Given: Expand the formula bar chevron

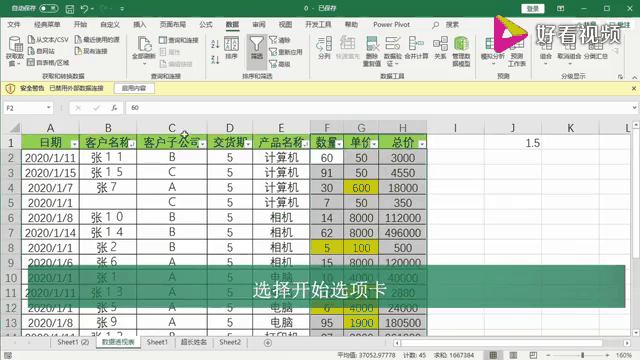Looking at the screenshot, I should point(634,108).
